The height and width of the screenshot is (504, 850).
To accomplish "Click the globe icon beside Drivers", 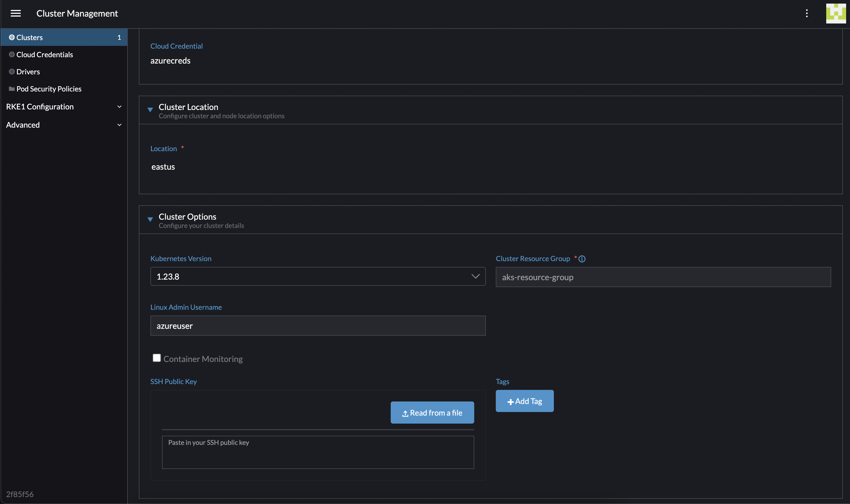I will (x=11, y=72).
